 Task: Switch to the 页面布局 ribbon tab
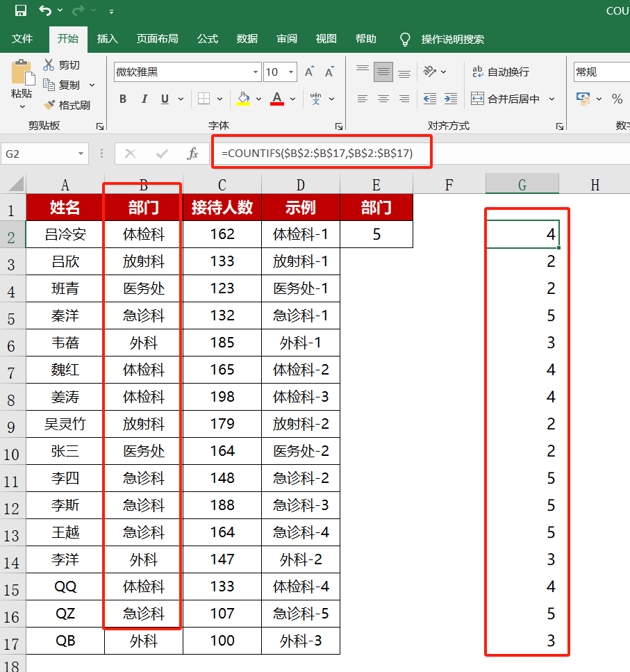tap(157, 39)
